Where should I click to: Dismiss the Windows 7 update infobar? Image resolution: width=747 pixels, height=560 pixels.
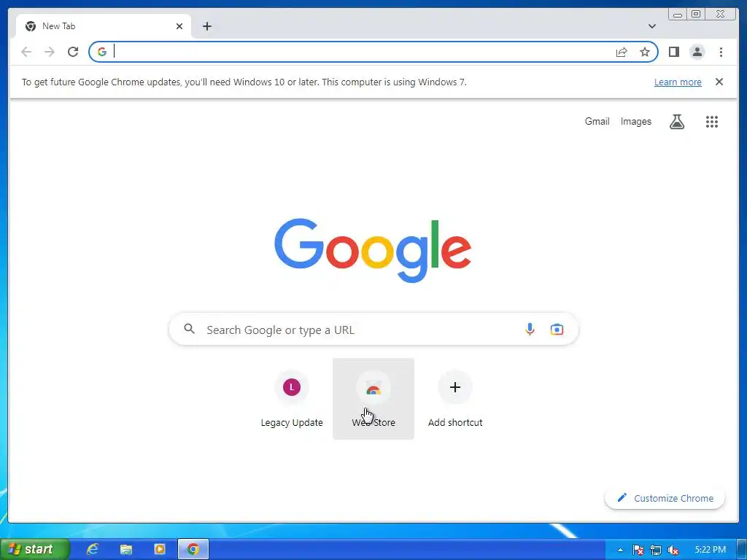719,82
